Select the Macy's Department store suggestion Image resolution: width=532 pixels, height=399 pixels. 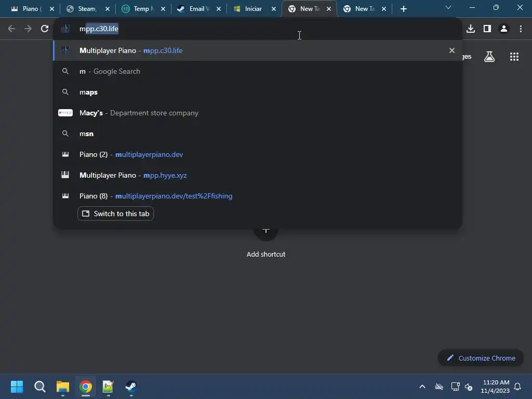tap(258, 113)
